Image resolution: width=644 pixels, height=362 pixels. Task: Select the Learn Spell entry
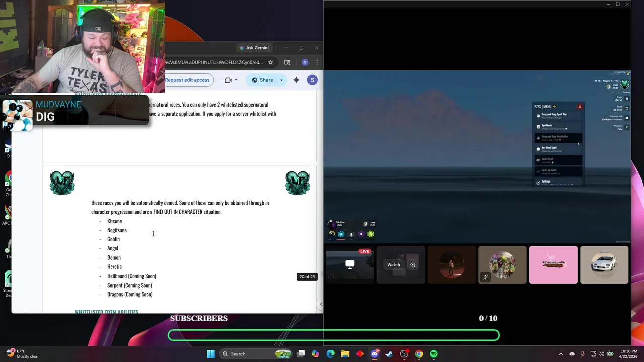pyautogui.click(x=557, y=160)
